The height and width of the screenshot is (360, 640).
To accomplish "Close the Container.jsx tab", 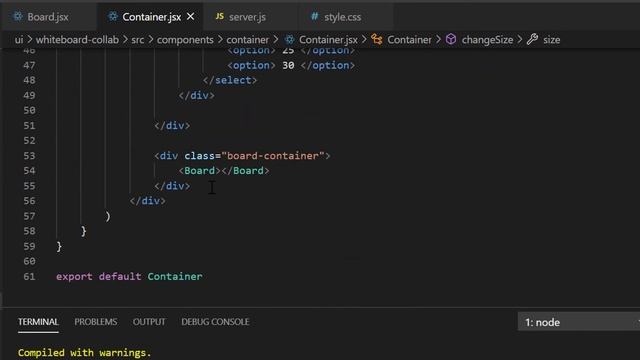I will tap(190, 17).
